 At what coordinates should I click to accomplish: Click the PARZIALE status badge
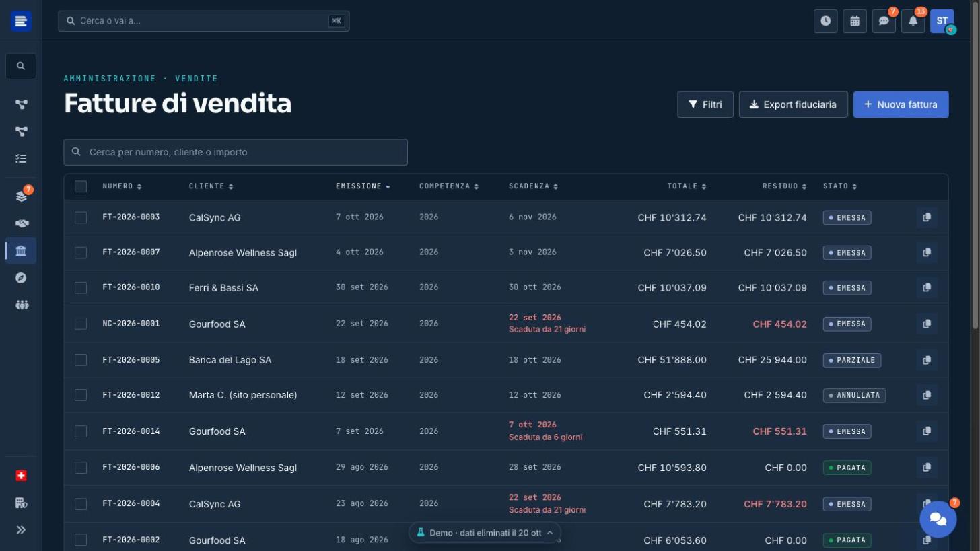tap(851, 360)
